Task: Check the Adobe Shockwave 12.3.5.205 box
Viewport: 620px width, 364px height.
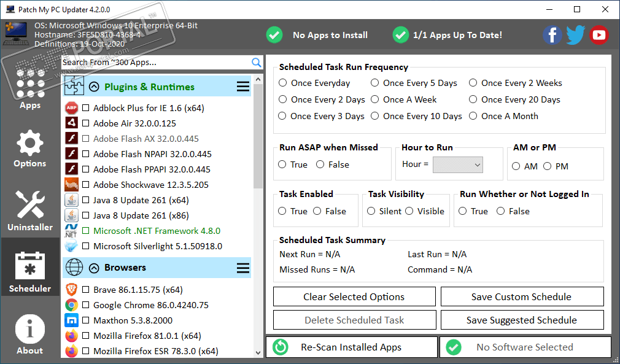Action: pyautogui.click(x=85, y=185)
